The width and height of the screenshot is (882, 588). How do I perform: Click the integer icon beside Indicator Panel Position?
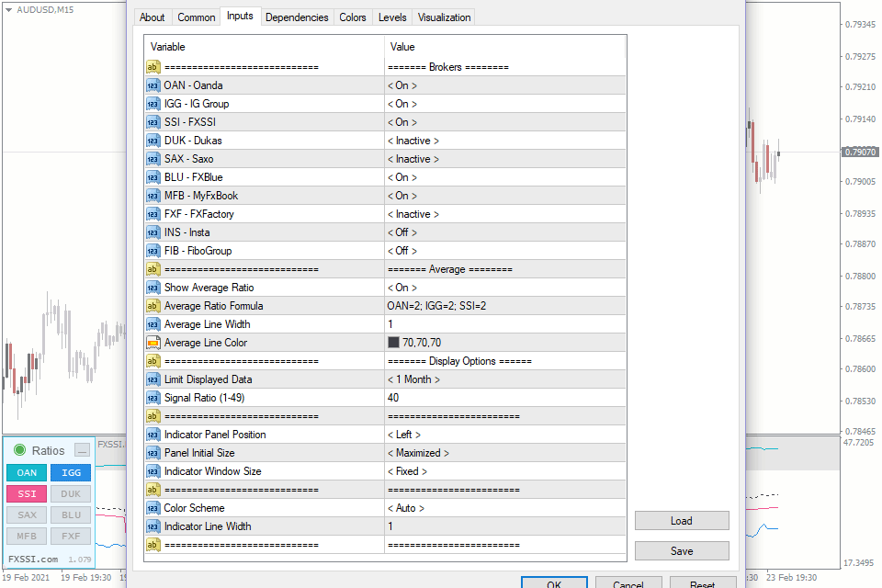tap(153, 435)
